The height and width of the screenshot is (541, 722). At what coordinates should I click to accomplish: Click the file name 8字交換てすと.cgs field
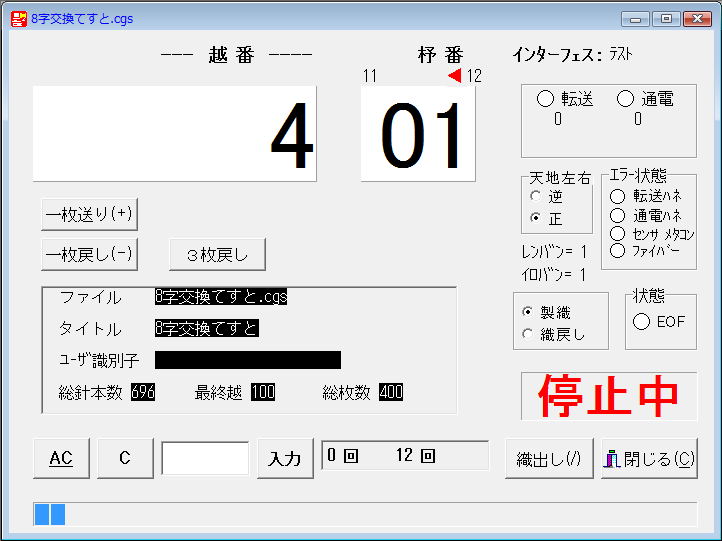coord(221,297)
